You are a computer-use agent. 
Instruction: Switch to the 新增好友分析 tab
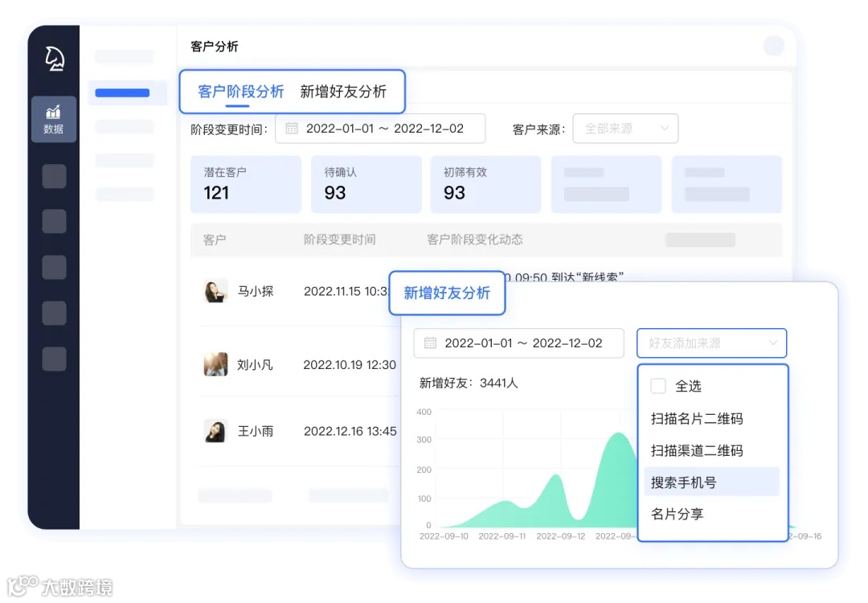click(343, 91)
